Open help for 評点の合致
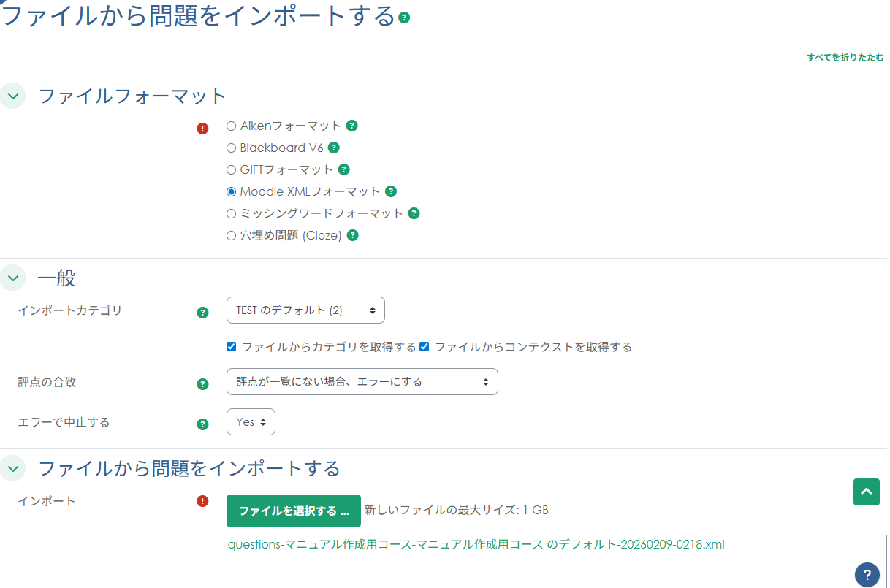This screenshot has height=588, width=890. [202, 383]
